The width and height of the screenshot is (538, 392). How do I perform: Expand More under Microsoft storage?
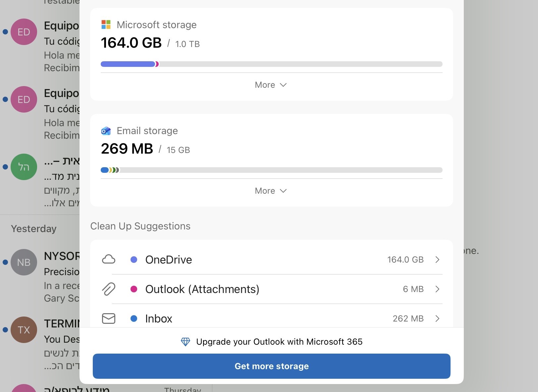(x=271, y=85)
